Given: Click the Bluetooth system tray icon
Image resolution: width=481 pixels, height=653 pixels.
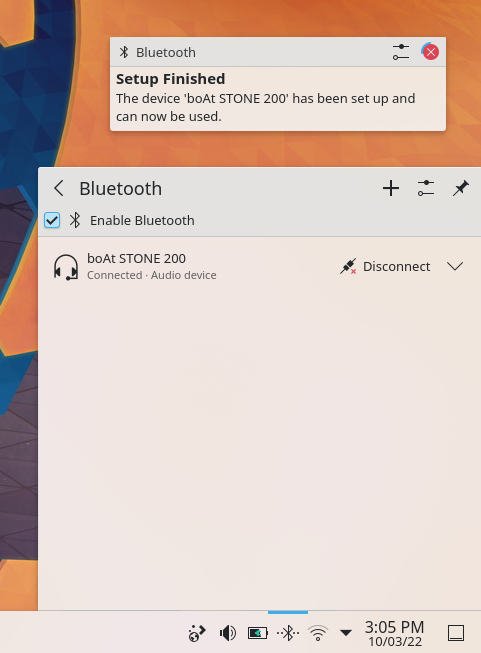Looking at the screenshot, I should tap(288, 633).
